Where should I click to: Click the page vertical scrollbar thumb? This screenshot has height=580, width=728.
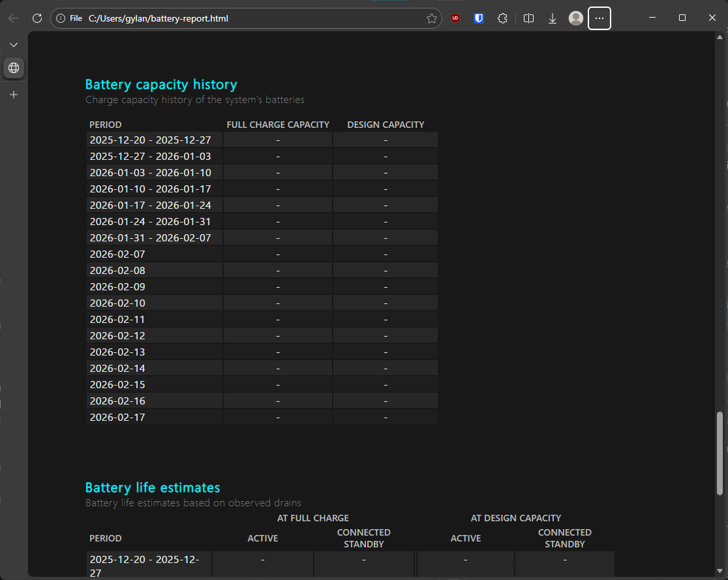tap(720, 453)
